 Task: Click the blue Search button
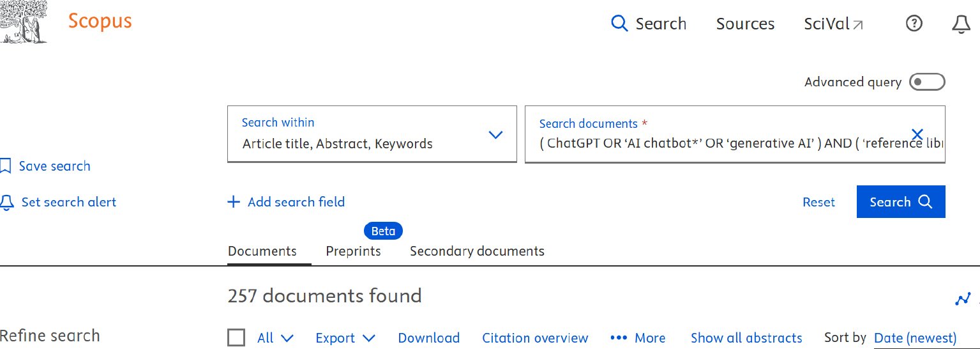(901, 202)
